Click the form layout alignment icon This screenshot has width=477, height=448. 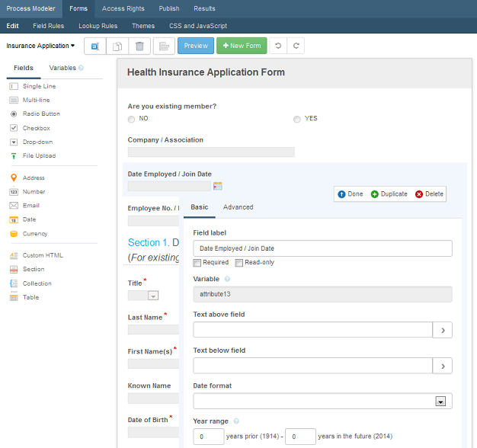pos(164,46)
